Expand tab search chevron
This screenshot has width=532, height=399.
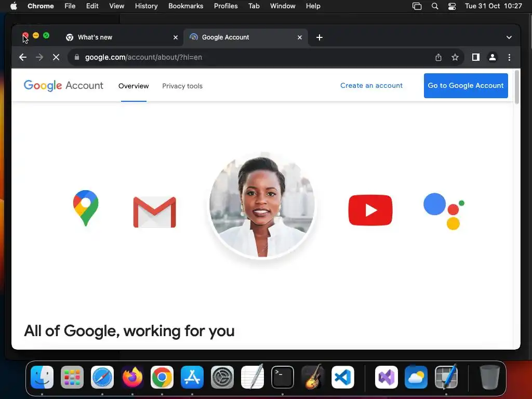509,37
